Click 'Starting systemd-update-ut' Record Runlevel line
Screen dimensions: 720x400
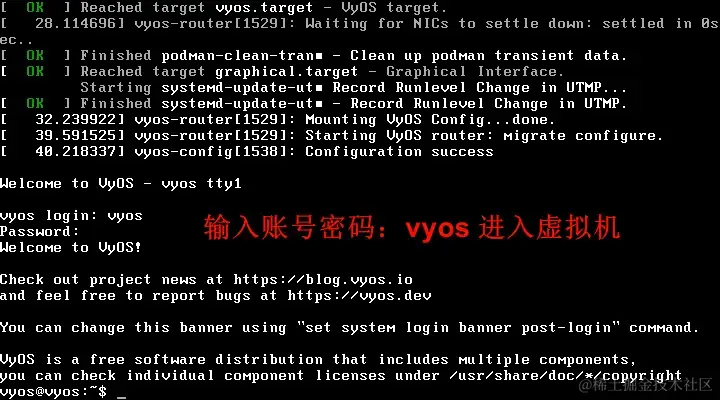354,88
